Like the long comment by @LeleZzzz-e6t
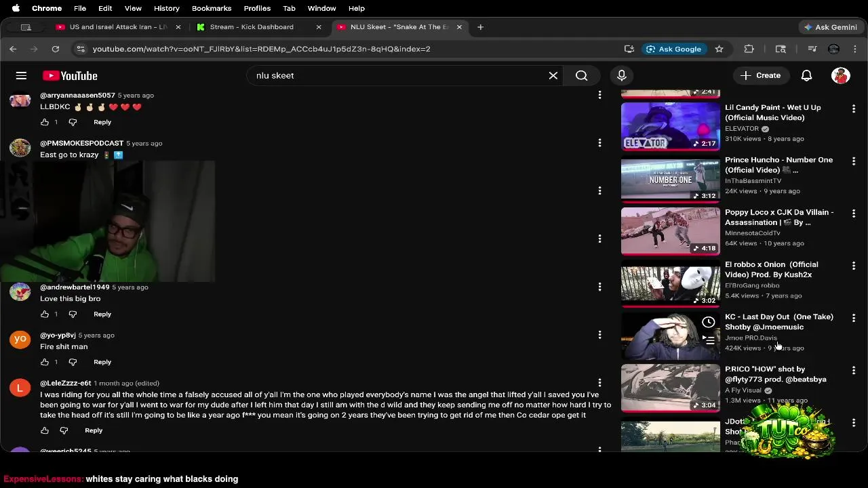This screenshot has width=868, height=488. pos(45,430)
